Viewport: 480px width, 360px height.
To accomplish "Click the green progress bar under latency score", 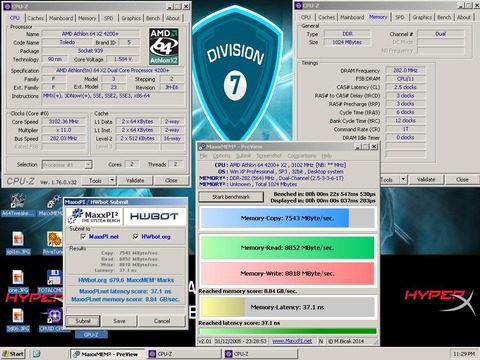I will [x=288, y=331].
